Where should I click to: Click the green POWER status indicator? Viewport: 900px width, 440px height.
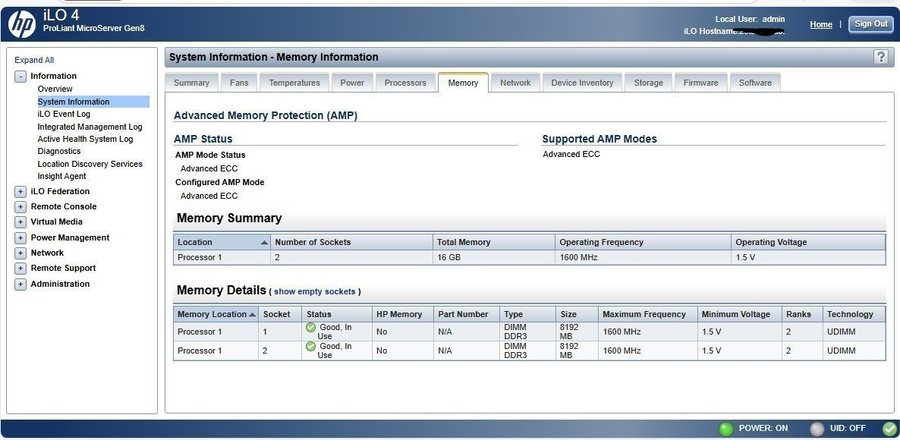coord(726,429)
